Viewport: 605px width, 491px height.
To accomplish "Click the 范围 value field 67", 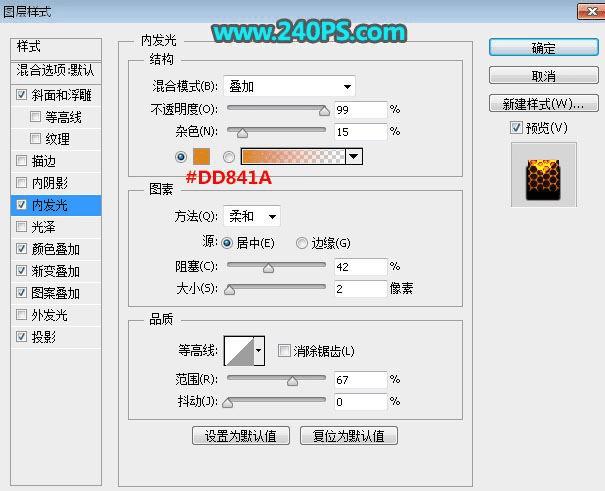I will tap(361, 380).
